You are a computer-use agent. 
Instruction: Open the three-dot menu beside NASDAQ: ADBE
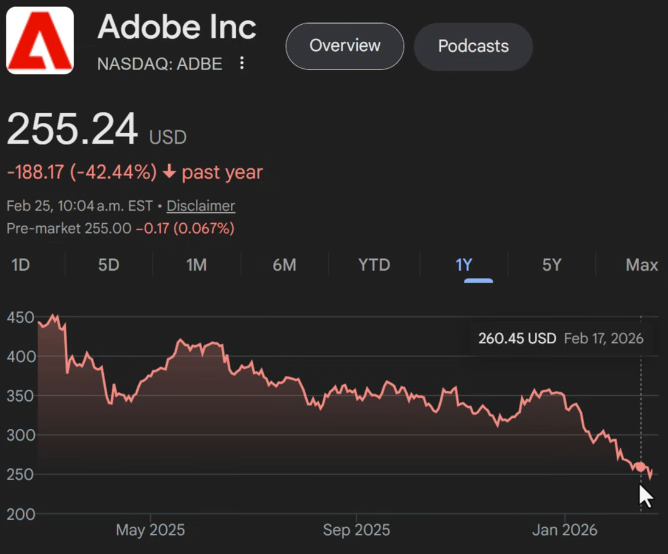[x=242, y=64]
